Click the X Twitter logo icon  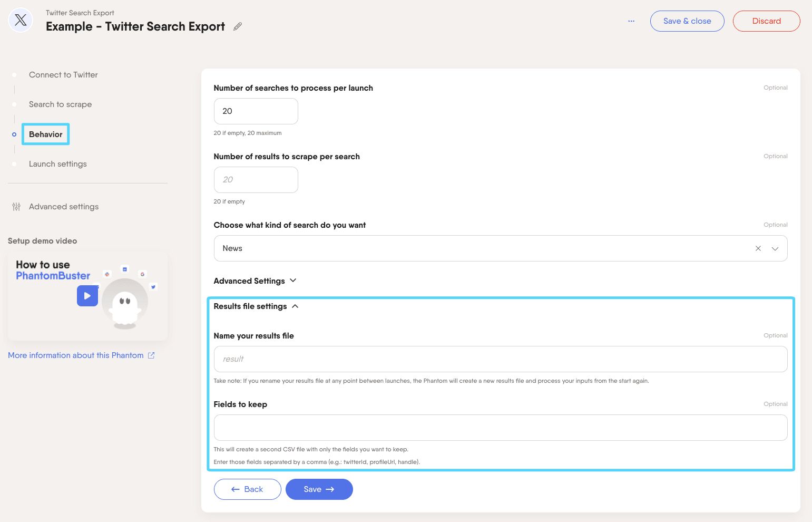click(21, 21)
